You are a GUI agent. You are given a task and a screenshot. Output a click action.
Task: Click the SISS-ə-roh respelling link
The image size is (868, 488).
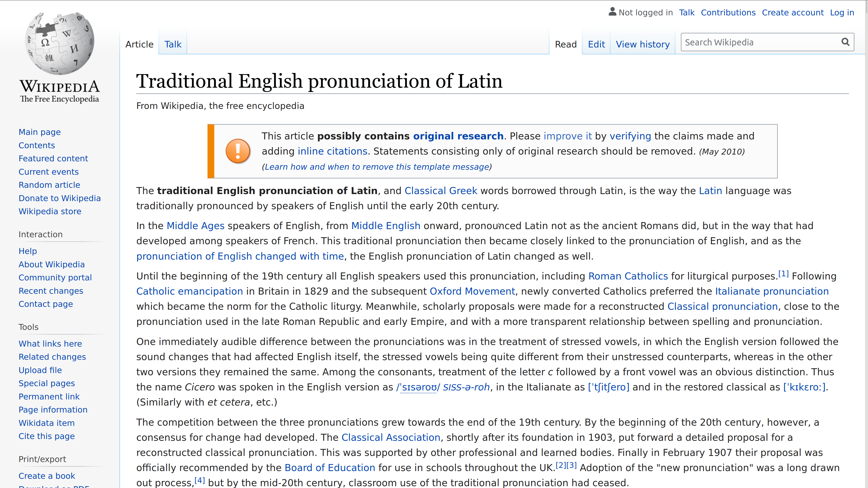(466, 387)
